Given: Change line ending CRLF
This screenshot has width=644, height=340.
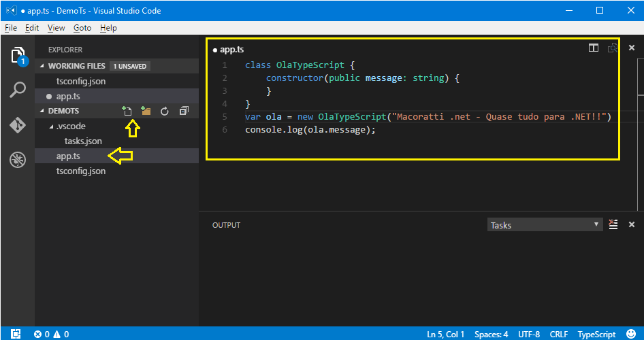Looking at the screenshot, I should pyautogui.click(x=559, y=335).
